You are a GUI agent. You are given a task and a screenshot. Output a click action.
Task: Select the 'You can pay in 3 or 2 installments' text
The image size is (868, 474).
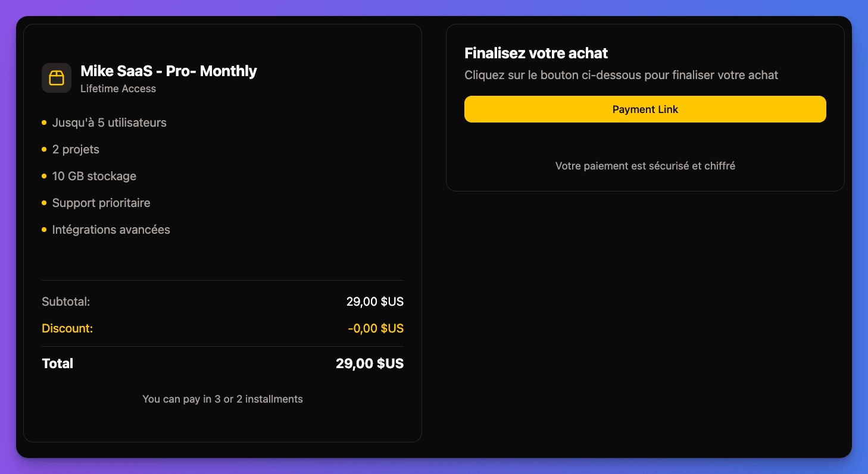point(222,399)
